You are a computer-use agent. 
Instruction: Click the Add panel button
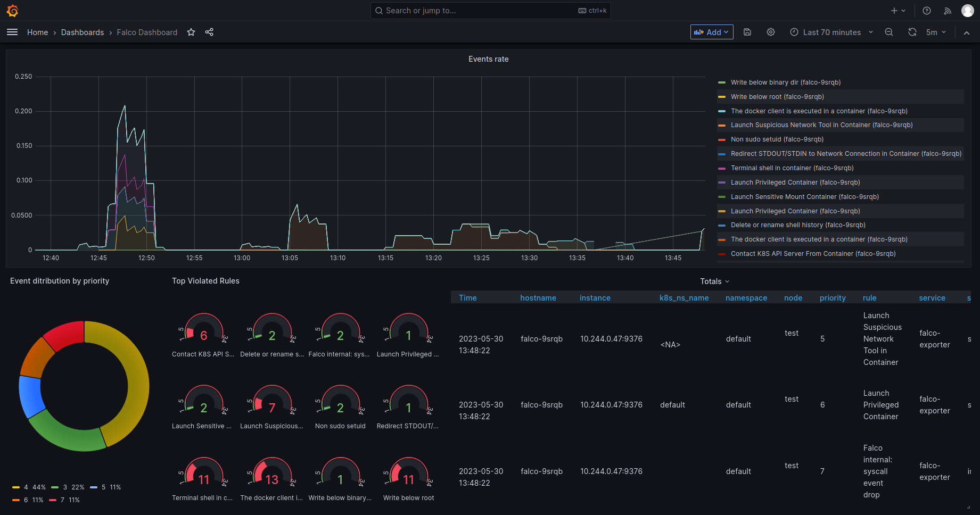(711, 32)
